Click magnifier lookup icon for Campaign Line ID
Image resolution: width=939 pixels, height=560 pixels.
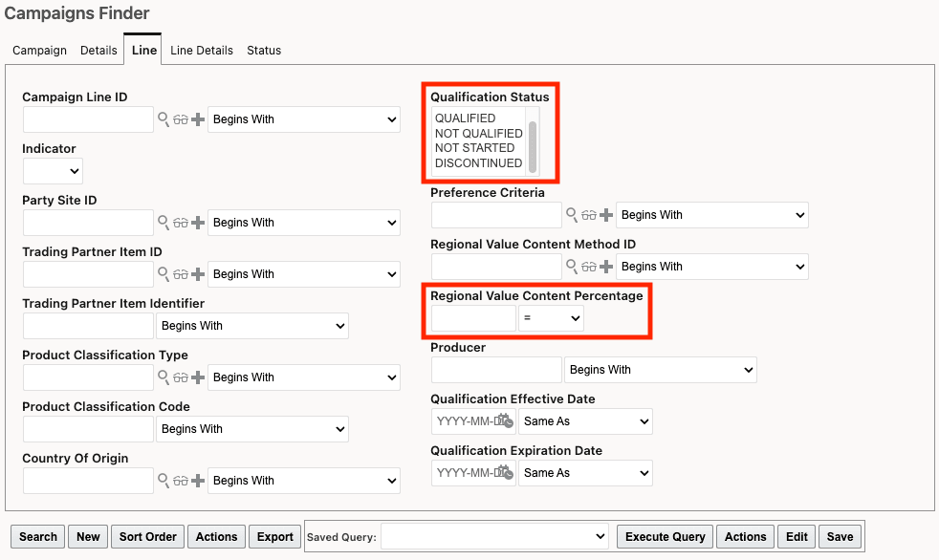pos(164,119)
